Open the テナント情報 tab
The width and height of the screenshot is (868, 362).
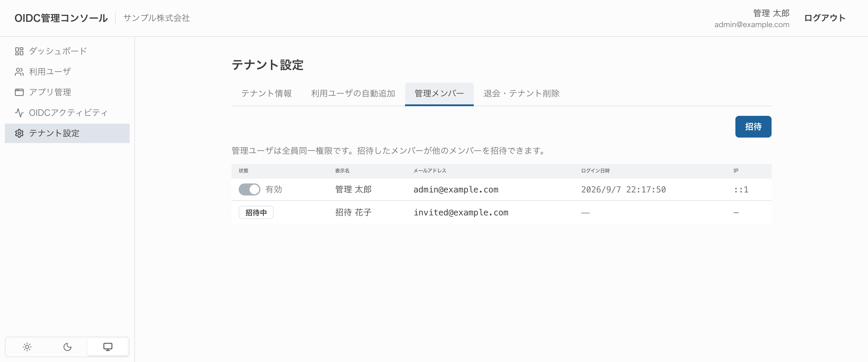[266, 94]
